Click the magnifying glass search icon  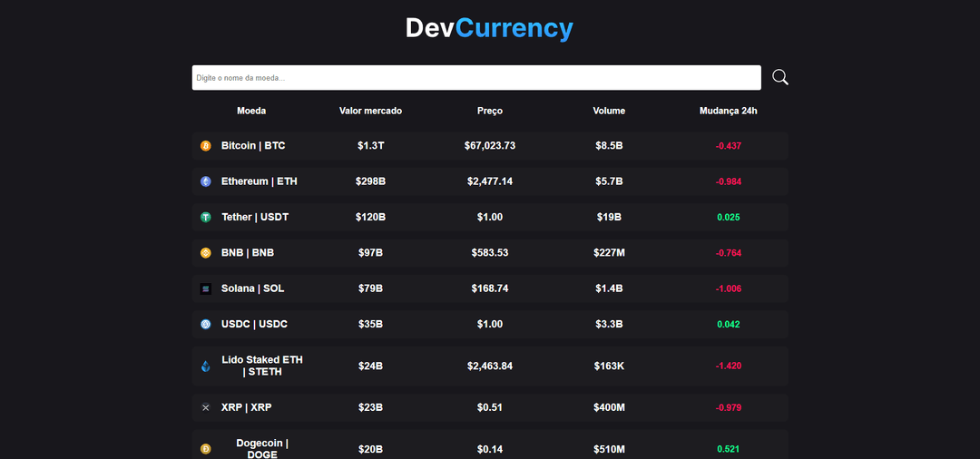(x=780, y=77)
